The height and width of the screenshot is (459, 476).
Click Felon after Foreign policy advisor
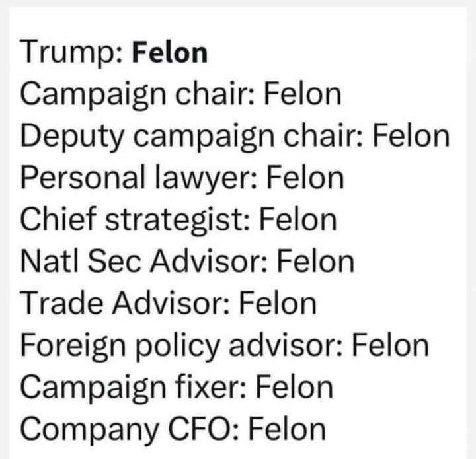tap(391, 345)
